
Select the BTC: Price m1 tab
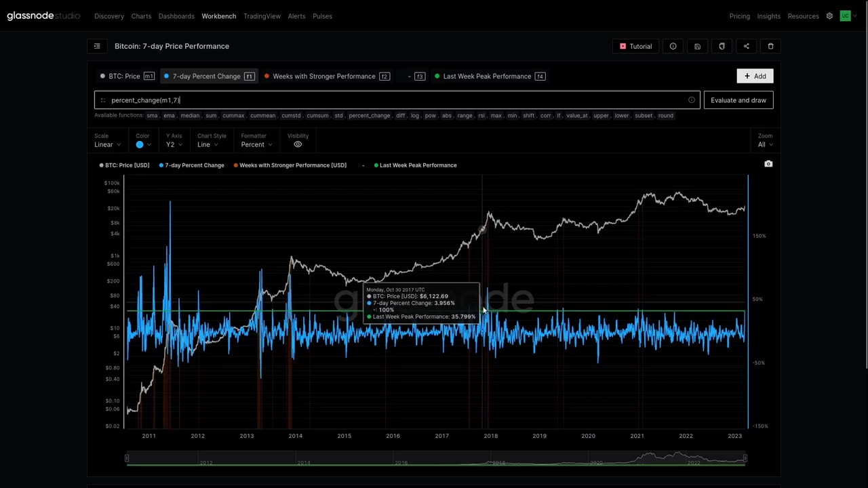point(127,76)
